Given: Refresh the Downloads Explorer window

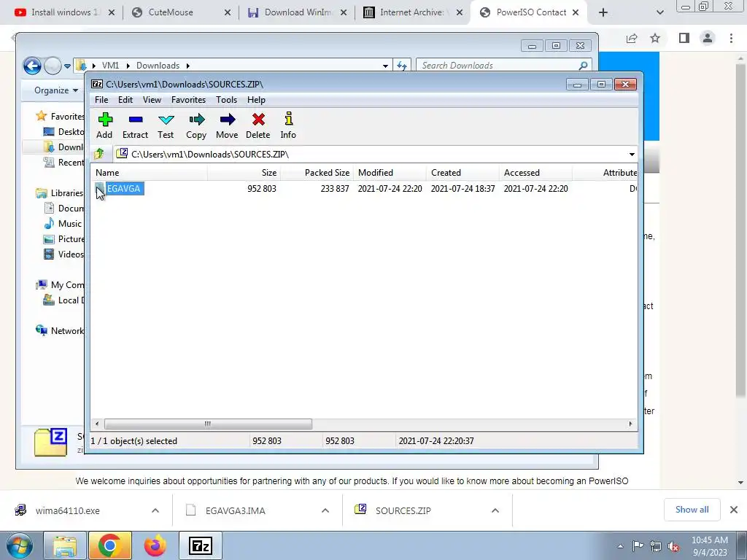Looking at the screenshot, I should (402, 66).
